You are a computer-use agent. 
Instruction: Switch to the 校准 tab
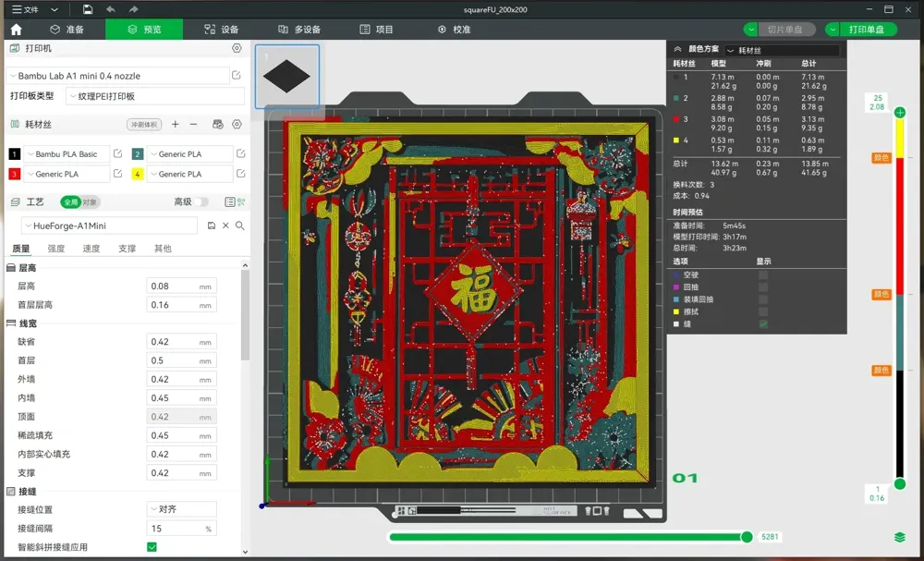click(454, 30)
